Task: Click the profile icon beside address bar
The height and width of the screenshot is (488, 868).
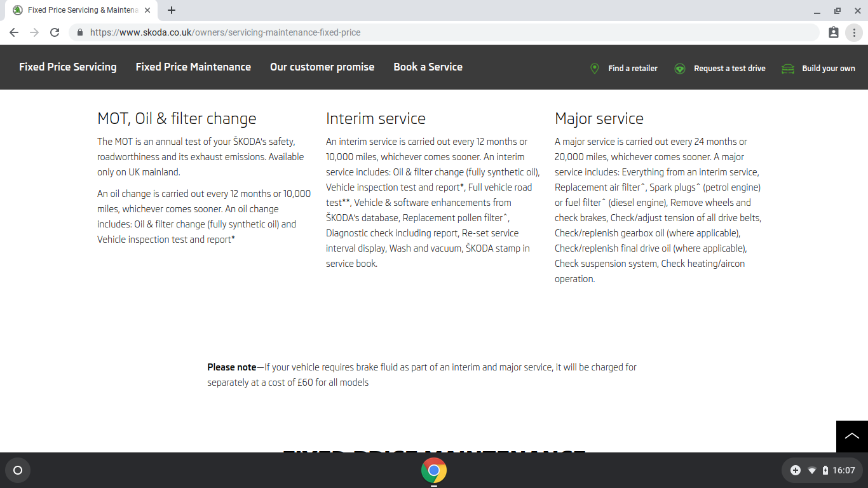Action: pos(834,32)
